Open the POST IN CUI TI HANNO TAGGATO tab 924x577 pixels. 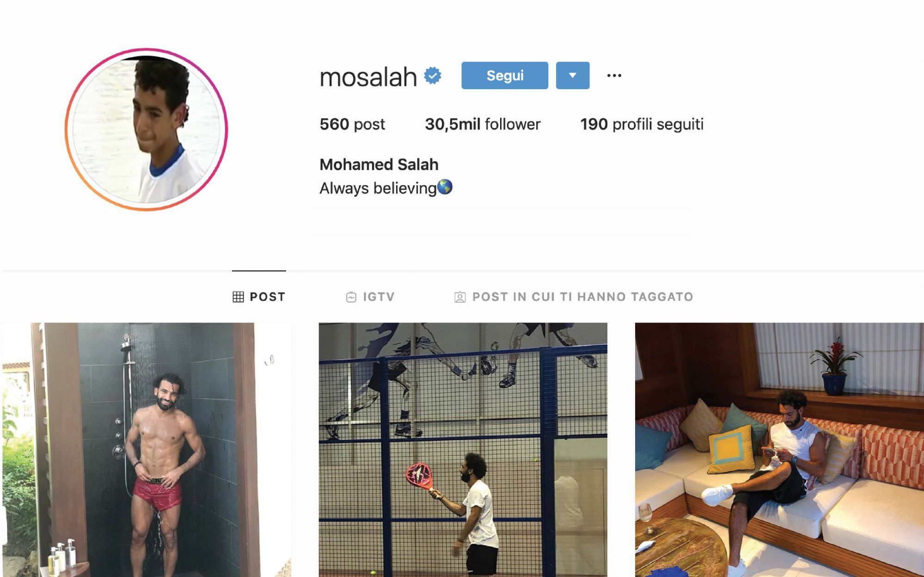574,297
